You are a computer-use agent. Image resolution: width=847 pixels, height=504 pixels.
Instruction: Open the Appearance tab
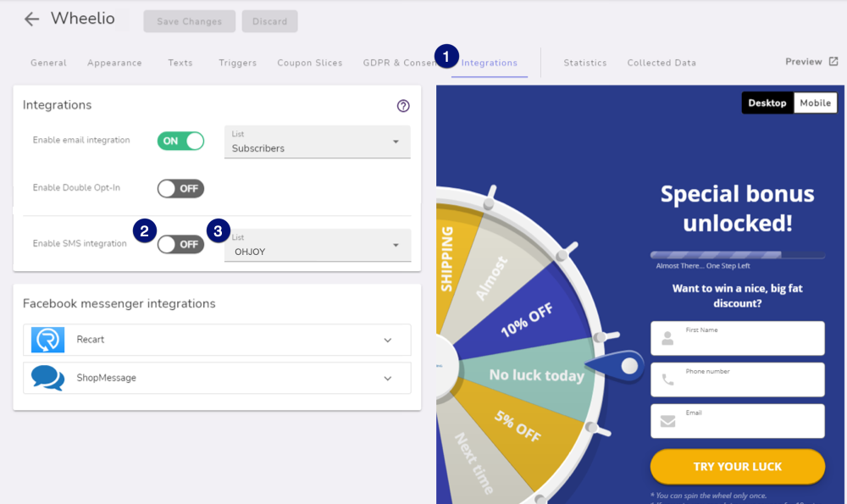[114, 63]
